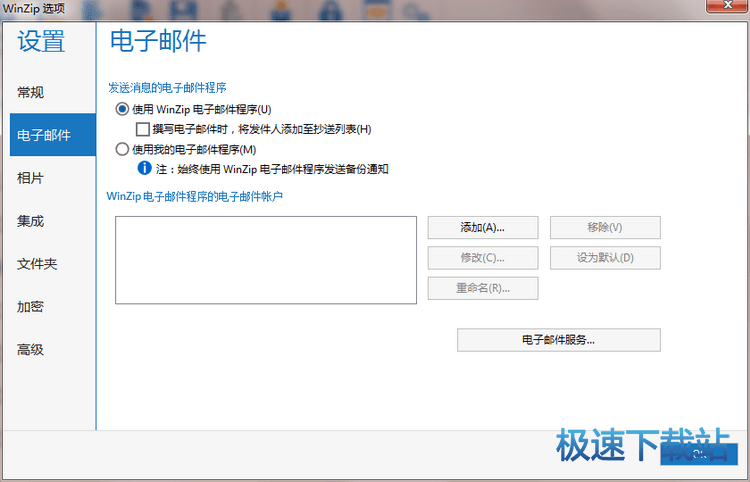Viewport: 750px width, 482px height.
Task: Select the 使用我的电子邮件程序 radio option
Action: 123,149
